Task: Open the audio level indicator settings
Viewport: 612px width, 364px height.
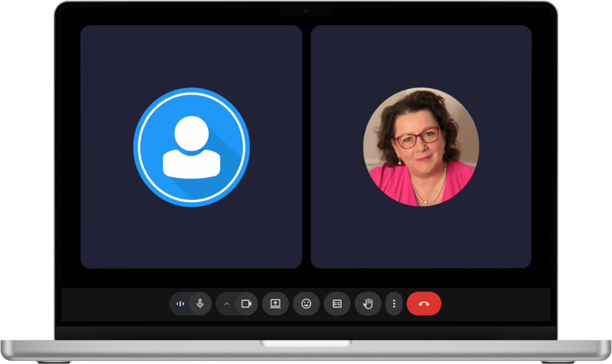Action: click(x=180, y=304)
